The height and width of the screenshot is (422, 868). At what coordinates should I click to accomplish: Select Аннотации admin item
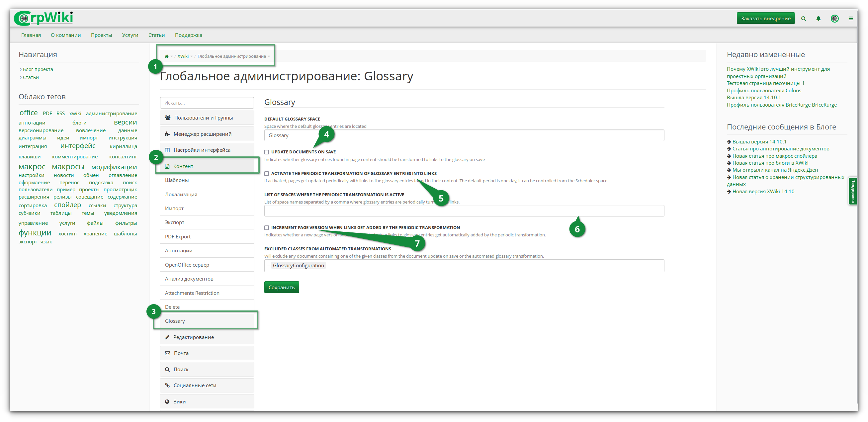coord(207,251)
